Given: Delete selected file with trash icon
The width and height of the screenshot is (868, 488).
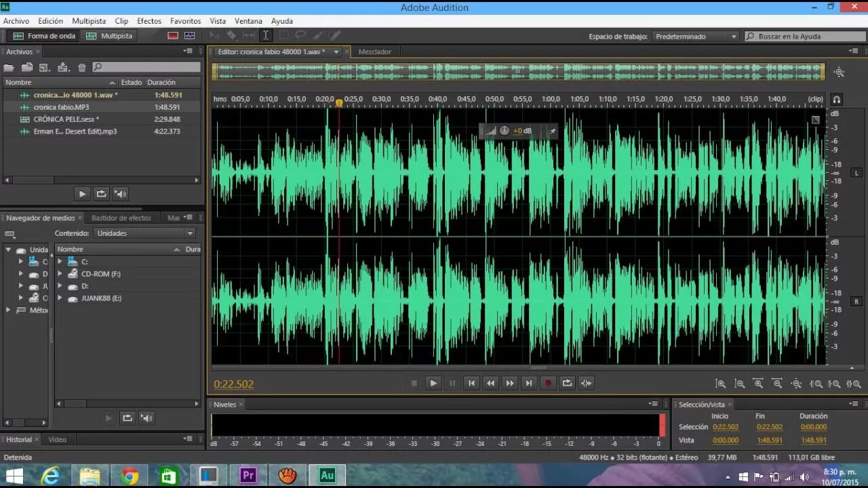Looking at the screenshot, I should coord(82,67).
